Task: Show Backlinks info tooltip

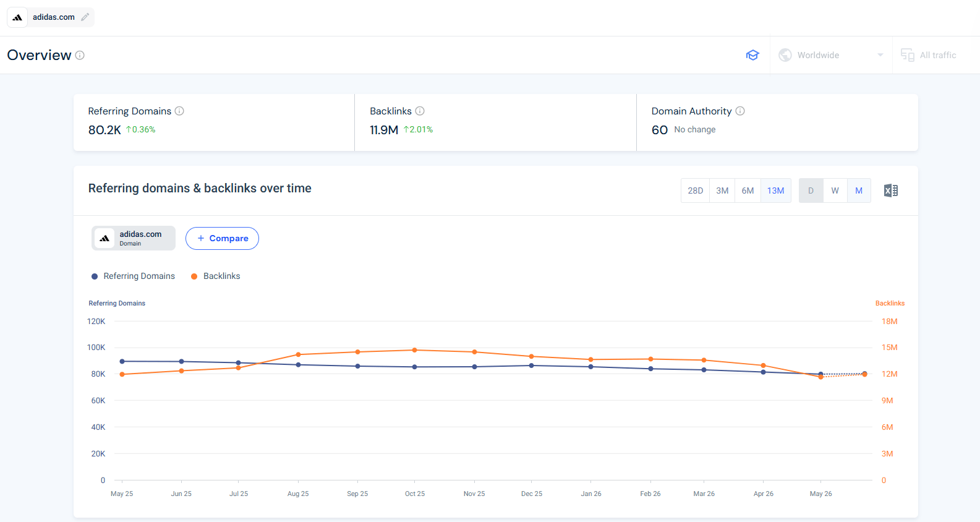Action: tap(420, 111)
